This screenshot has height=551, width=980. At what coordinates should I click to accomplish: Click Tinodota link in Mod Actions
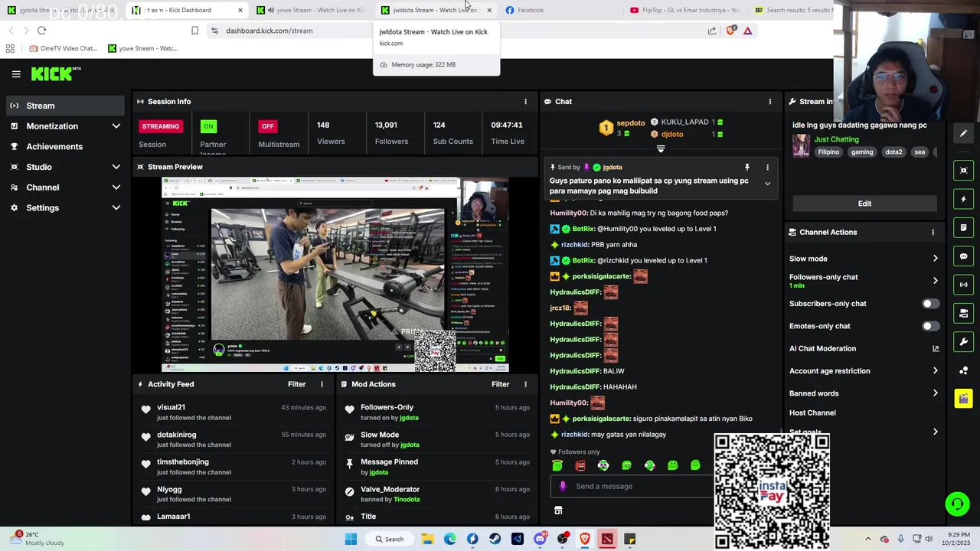pyautogui.click(x=407, y=500)
